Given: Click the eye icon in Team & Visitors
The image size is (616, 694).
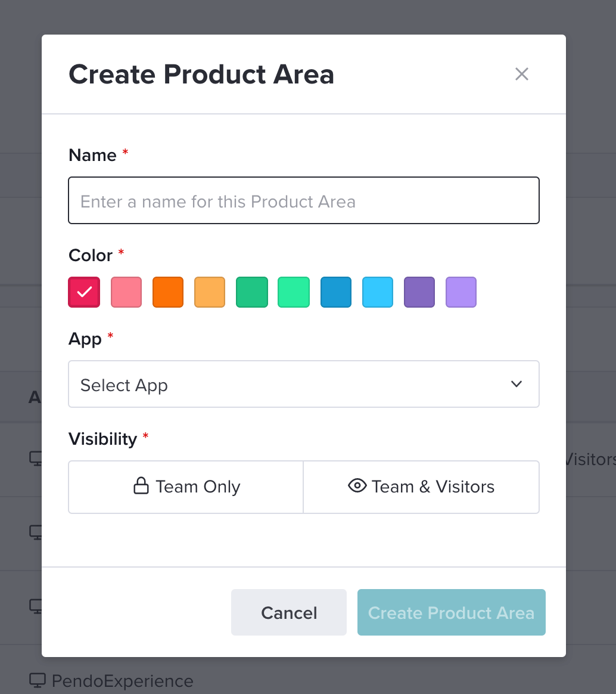Looking at the screenshot, I should tap(357, 485).
